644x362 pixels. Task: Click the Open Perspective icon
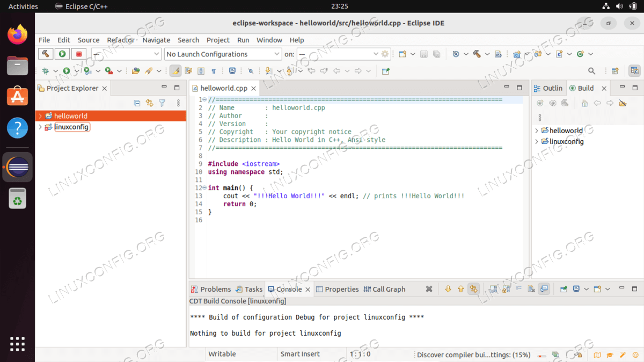point(615,71)
